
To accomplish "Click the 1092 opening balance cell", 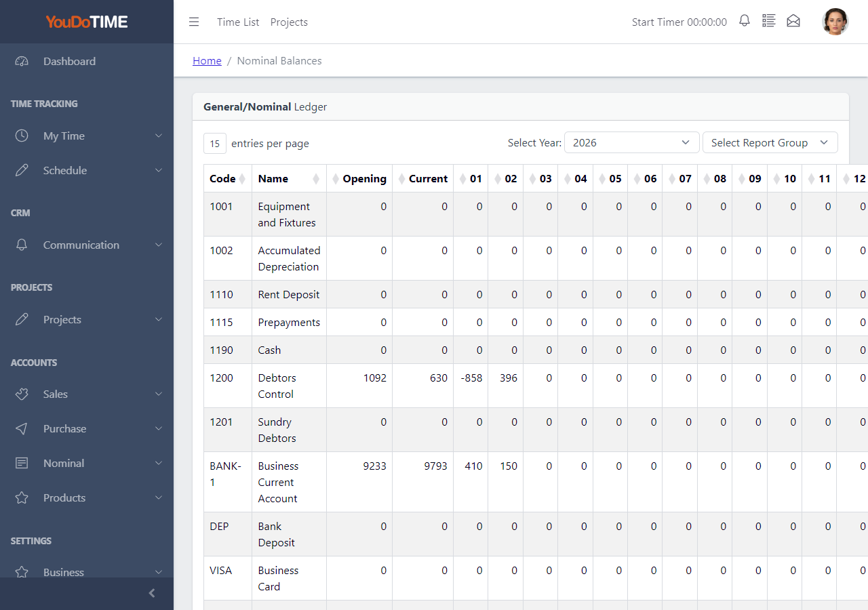I will click(359, 386).
